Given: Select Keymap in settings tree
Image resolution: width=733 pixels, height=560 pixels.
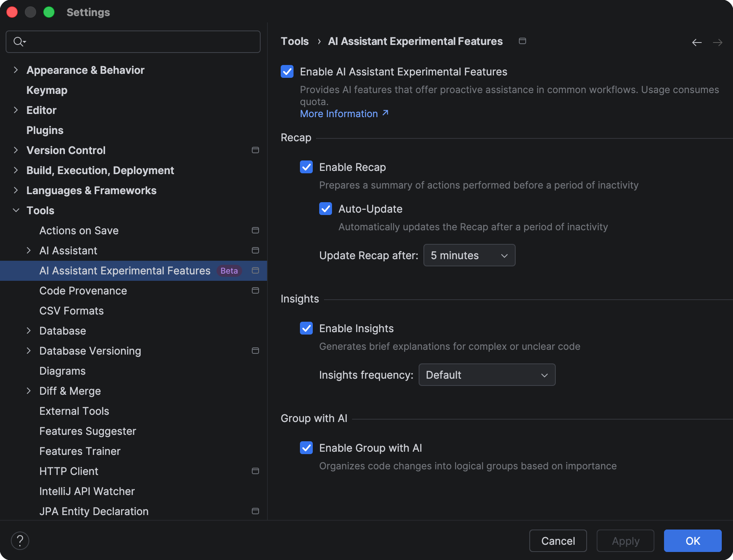Looking at the screenshot, I should (x=47, y=90).
